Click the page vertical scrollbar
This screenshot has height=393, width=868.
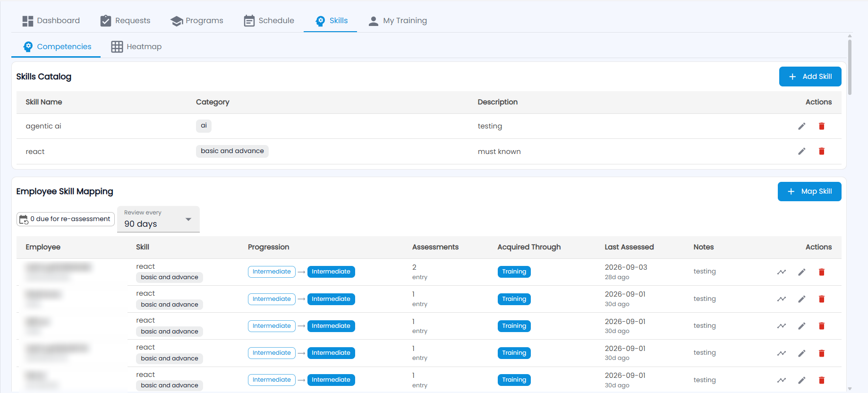click(x=850, y=67)
